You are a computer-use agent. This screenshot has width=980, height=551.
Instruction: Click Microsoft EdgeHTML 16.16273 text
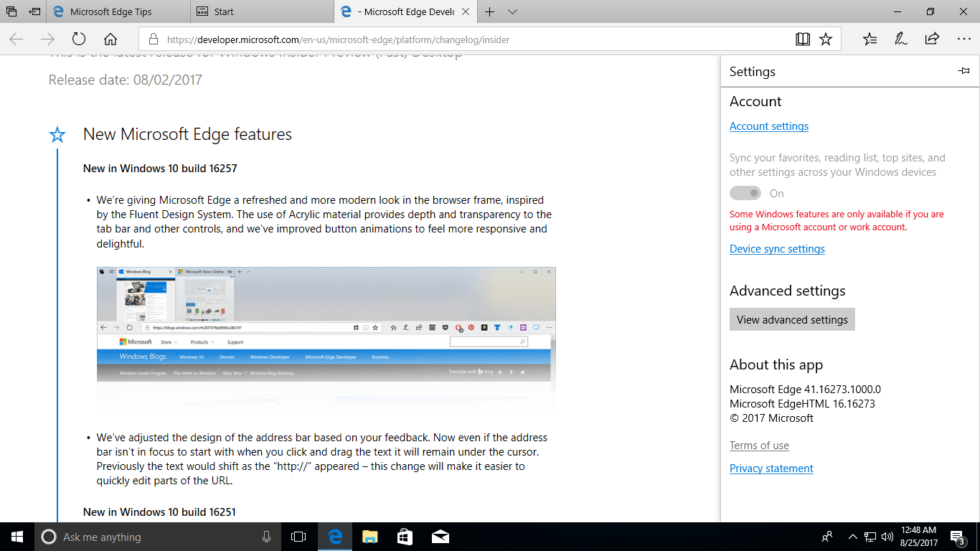pyautogui.click(x=802, y=403)
